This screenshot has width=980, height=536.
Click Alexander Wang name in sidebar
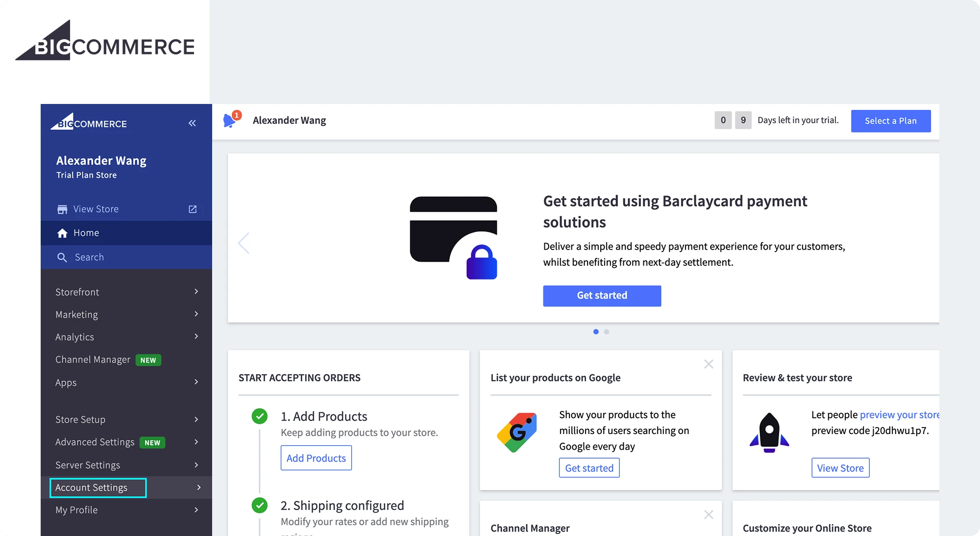coord(101,161)
